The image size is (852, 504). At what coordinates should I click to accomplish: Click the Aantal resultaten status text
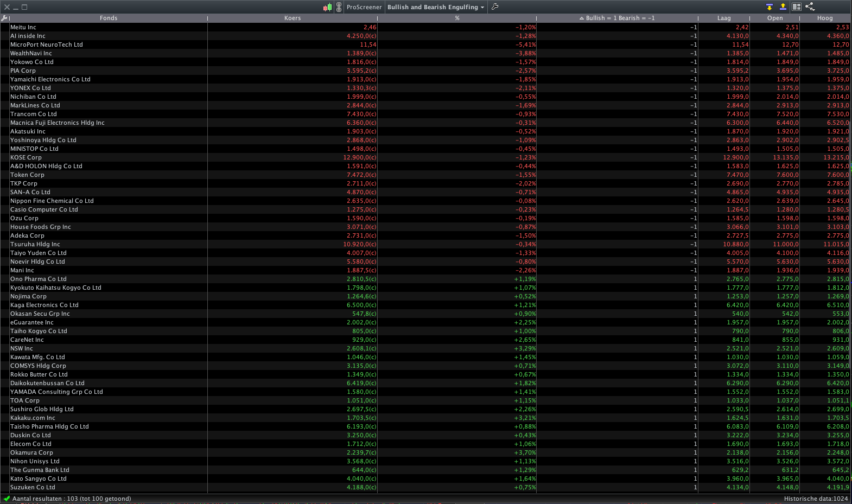point(72,499)
